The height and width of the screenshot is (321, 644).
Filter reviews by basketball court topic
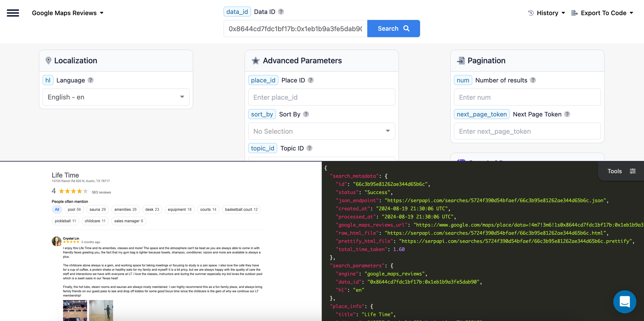coord(241,209)
